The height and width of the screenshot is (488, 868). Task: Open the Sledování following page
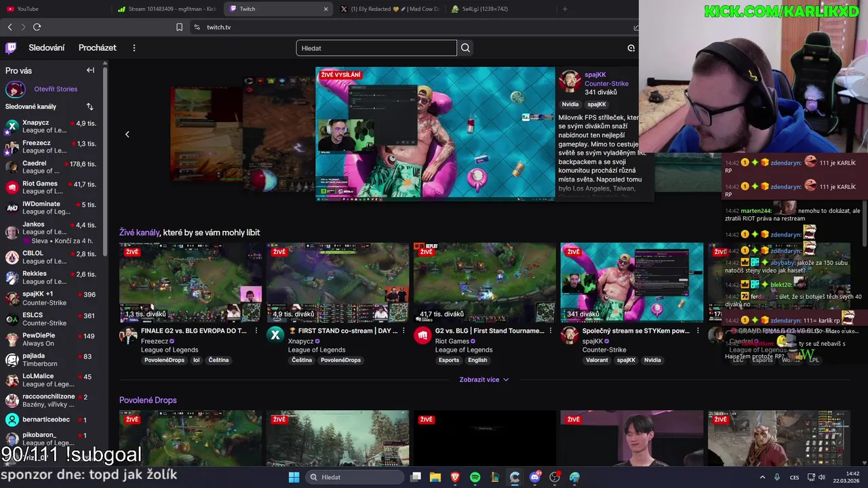pyautogui.click(x=46, y=48)
